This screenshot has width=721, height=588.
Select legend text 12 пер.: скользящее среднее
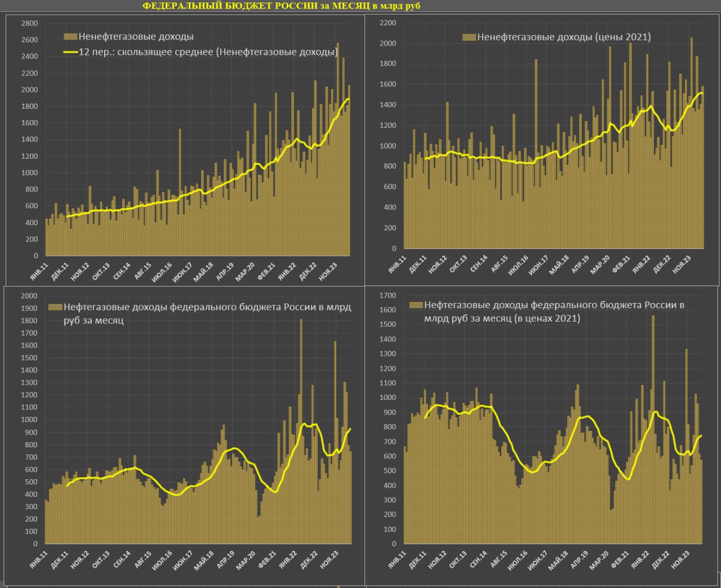(x=208, y=52)
